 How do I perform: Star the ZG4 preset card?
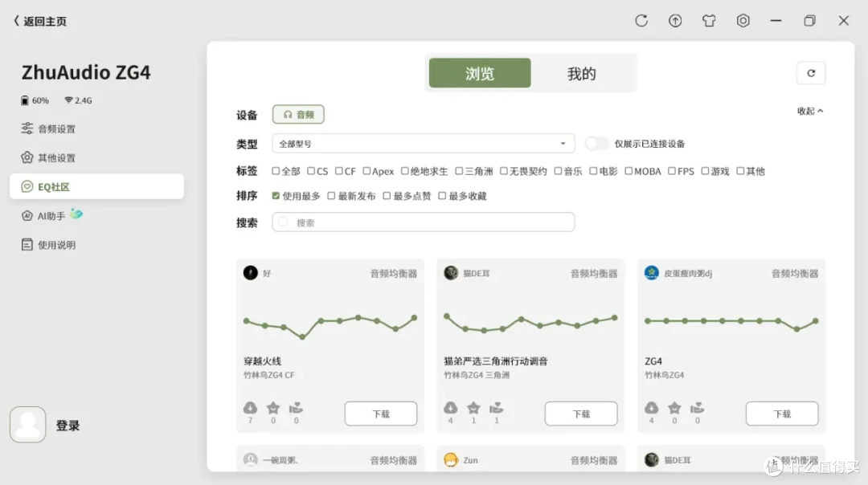[674, 408]
